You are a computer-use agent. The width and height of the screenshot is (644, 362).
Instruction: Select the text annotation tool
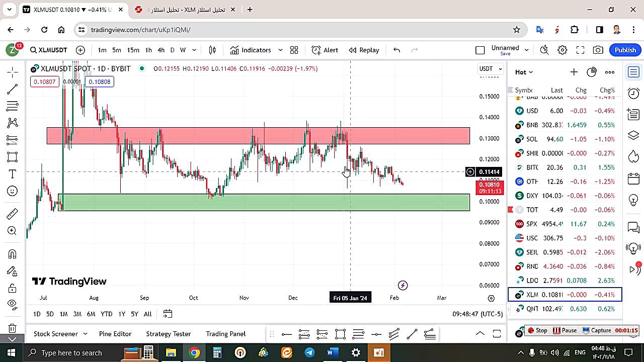[x=13, y=174]
